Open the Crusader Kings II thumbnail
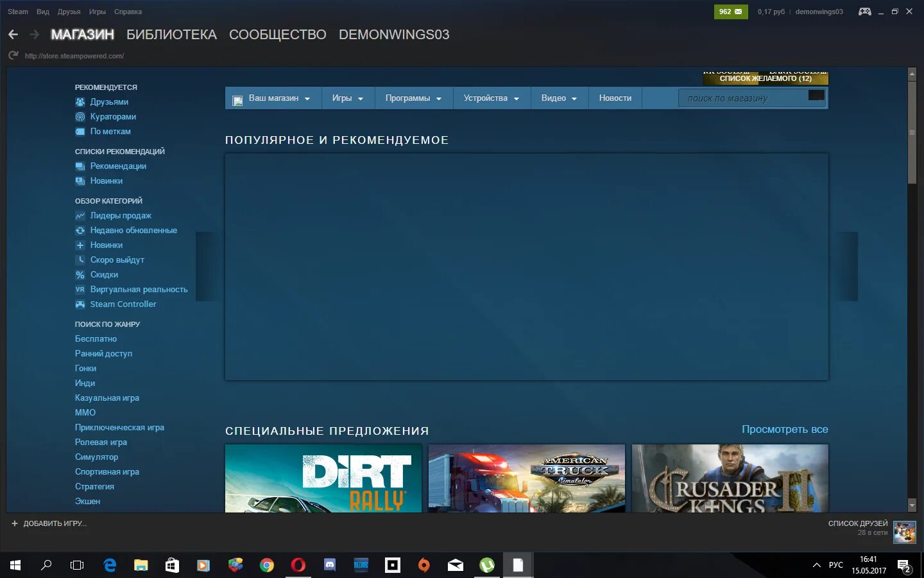 tap(730, 478)
